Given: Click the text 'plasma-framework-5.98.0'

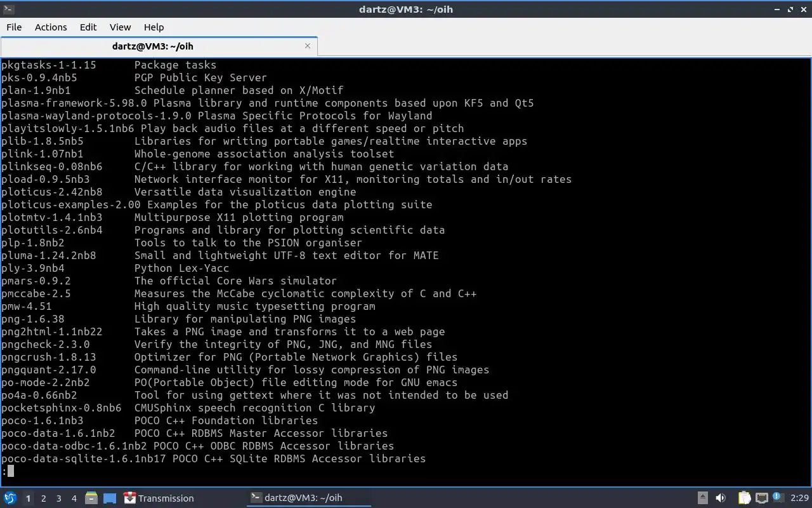Looking at the screenshot, I should tap(74, 103).
